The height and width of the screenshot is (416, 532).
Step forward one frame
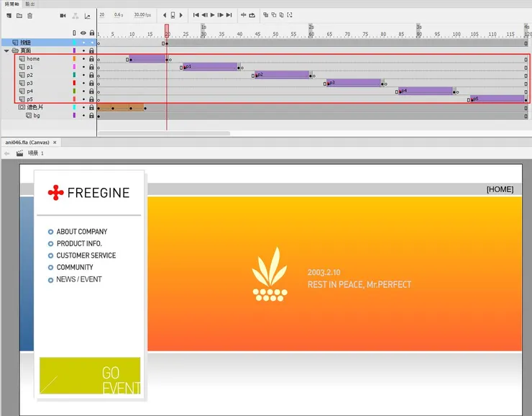(221, 15)
